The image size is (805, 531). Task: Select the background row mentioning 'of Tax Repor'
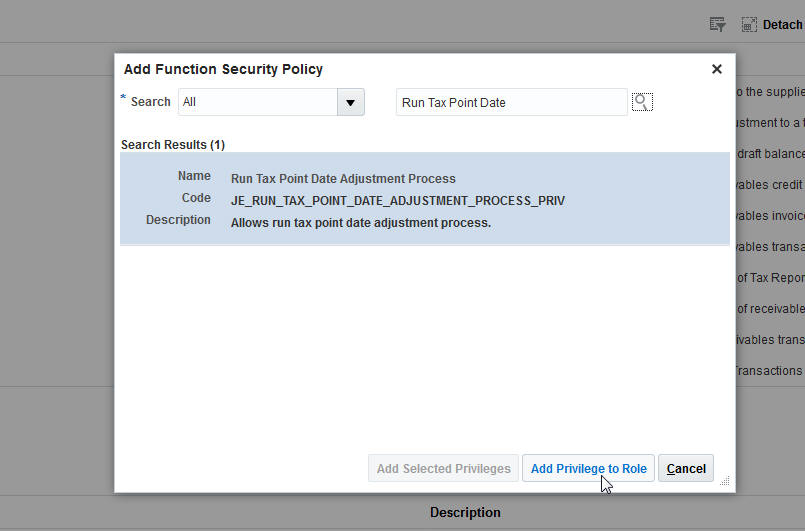[770, 278]
